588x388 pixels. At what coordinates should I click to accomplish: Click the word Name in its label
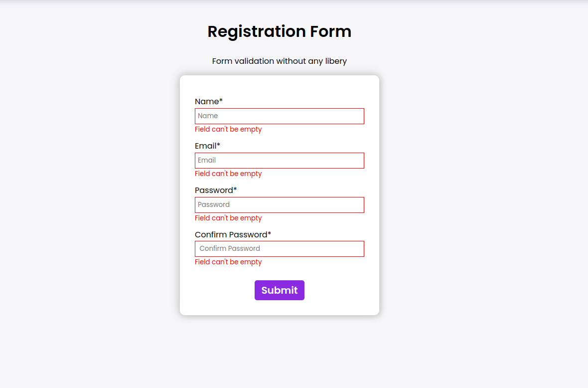pos(206,102)
